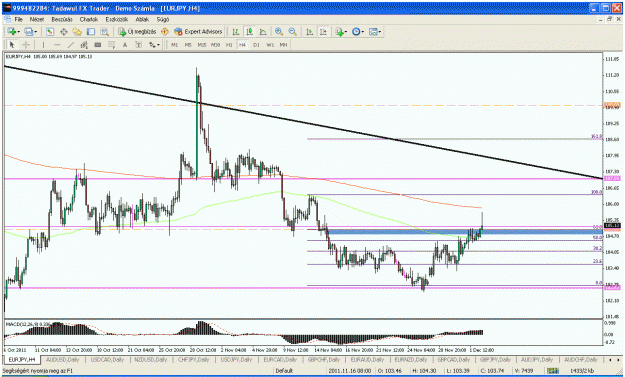
Task: Expand the Indicators dropdown arrow
Action: point(346,32)
